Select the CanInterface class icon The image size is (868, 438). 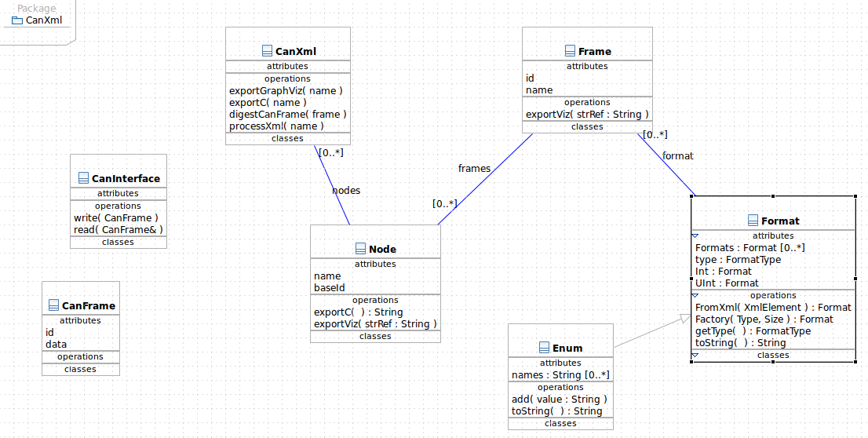pyautogui.click(x=84, y=177)
